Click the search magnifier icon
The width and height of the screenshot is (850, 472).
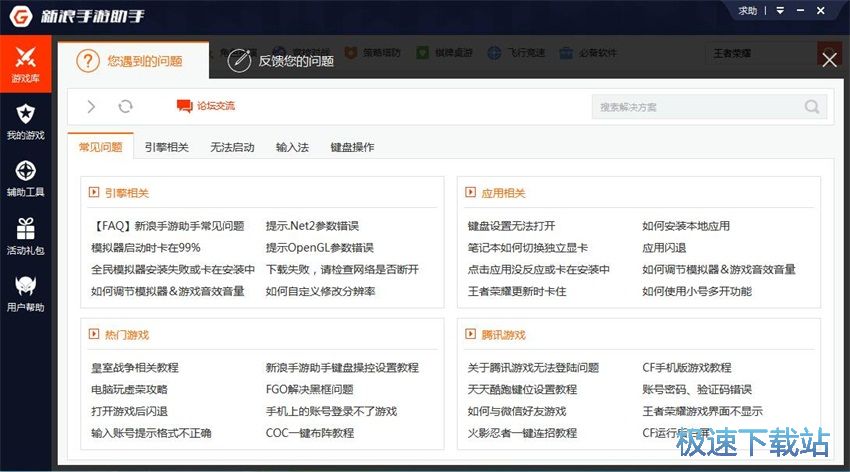[x=812, y=107]
